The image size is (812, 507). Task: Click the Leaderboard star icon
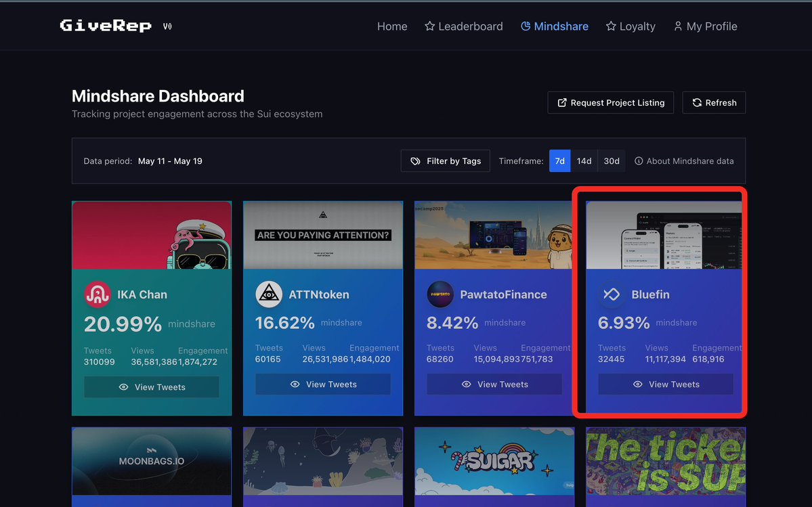click(x=429, y=26)
